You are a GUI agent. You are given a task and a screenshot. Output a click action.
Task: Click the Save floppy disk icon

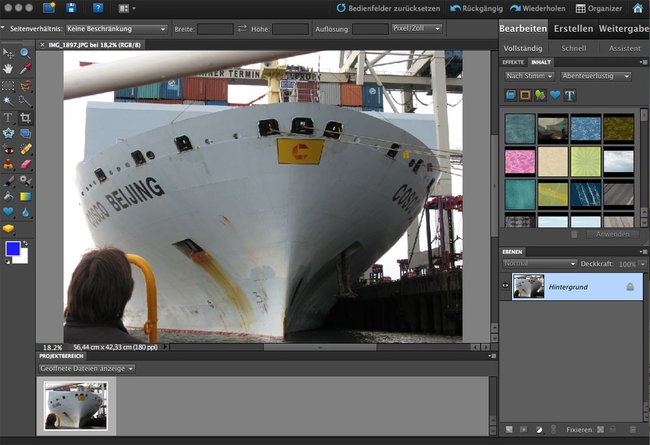71,8
